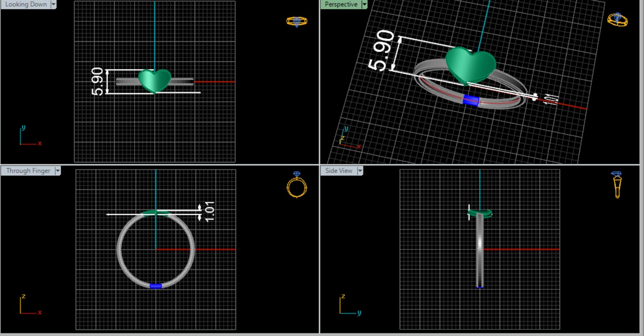
Task: Select the green heart in Perspective view
Action: 470,65
